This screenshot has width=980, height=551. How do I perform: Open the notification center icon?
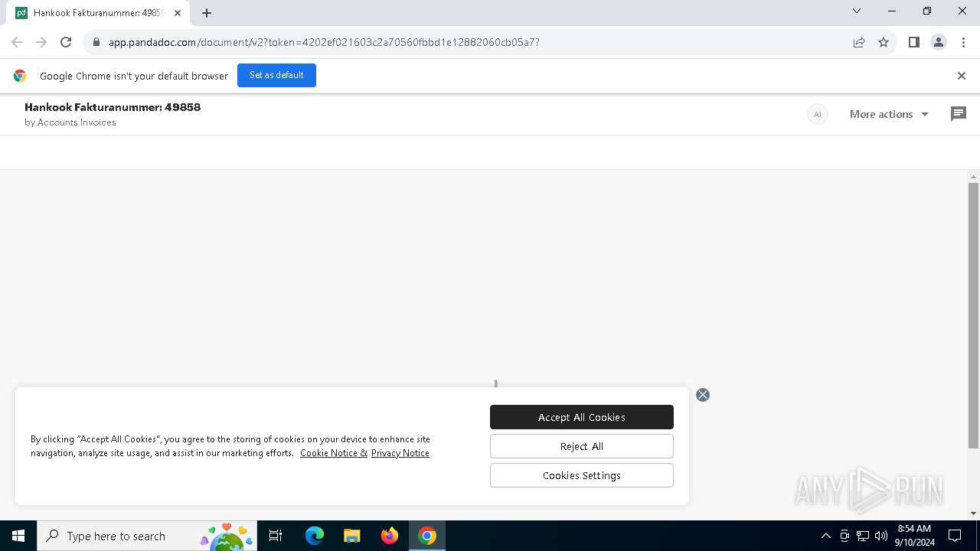click(x=955, y=536)
